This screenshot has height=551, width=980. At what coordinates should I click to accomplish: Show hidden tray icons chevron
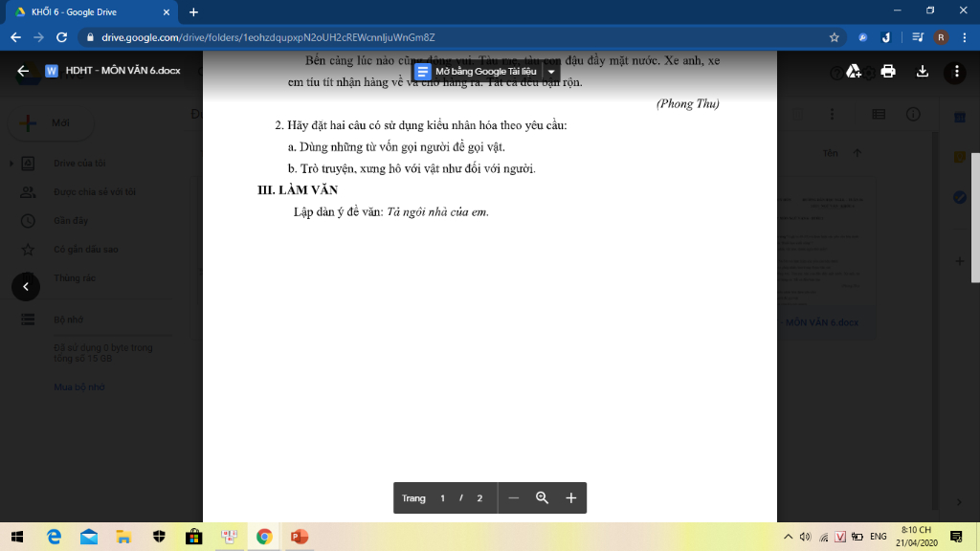point(789,537)
